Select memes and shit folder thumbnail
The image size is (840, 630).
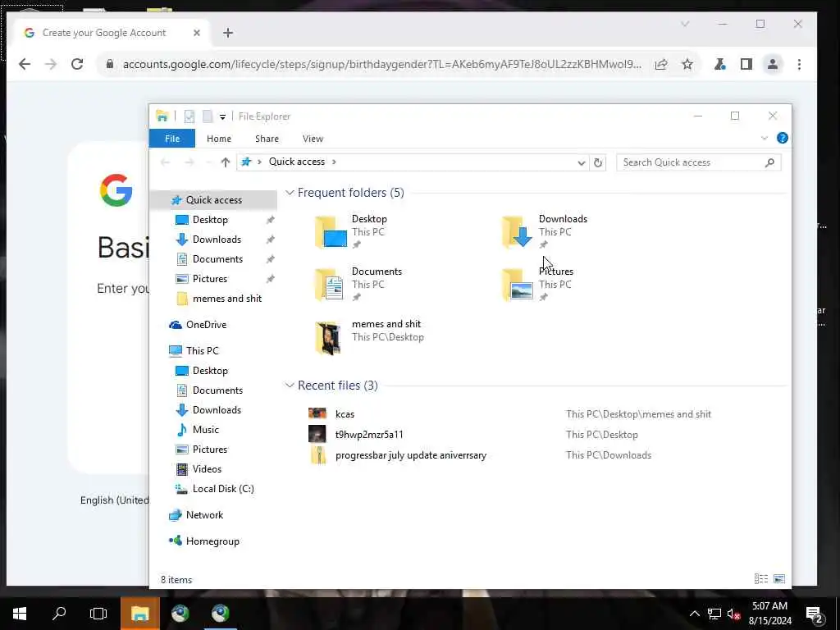(328, 338)
